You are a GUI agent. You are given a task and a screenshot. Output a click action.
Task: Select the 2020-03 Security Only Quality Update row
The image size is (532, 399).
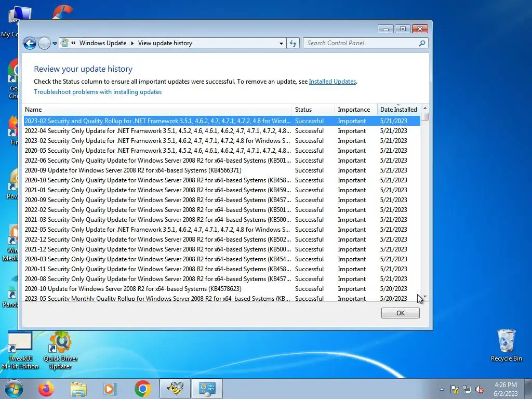click(222, 259)
